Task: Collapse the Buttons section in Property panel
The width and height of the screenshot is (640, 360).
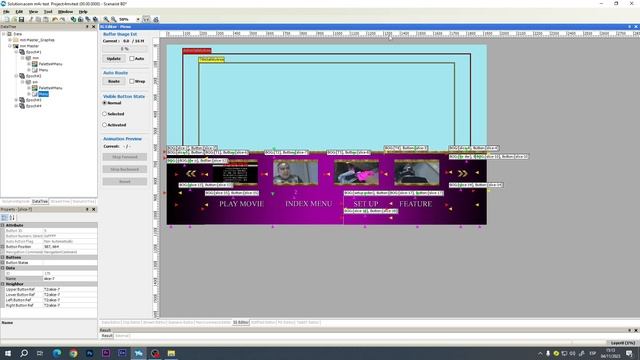Action: point(3,258)
